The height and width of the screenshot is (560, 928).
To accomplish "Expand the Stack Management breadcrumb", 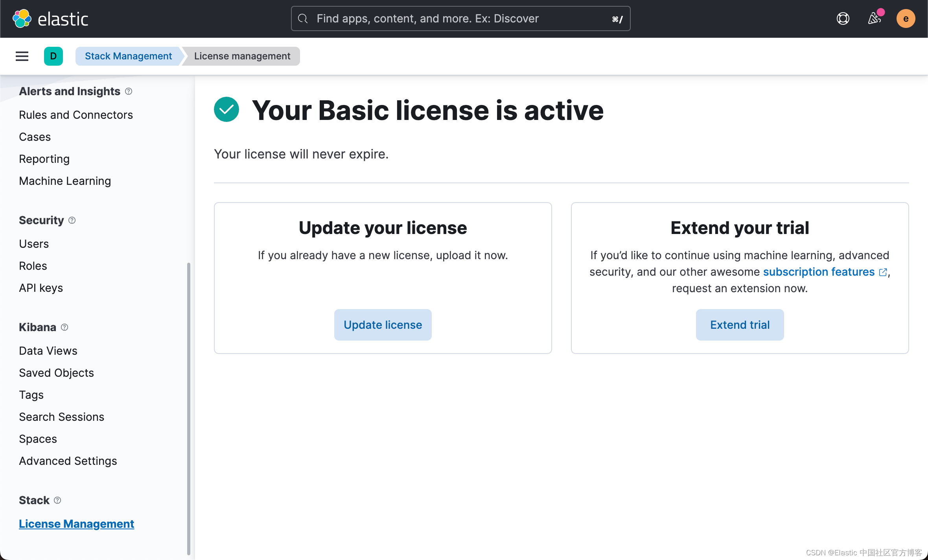I will pos(128,56).
